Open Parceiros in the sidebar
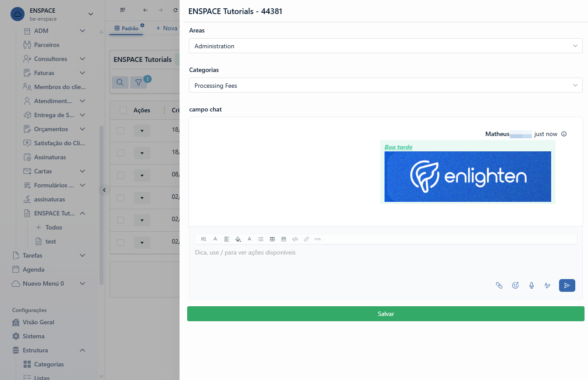The image size is (588, 380). coord(46,45)
